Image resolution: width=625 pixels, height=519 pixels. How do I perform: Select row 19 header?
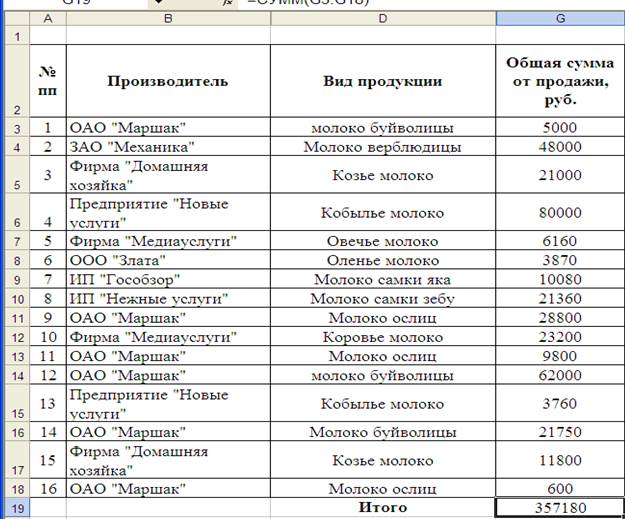17,508
